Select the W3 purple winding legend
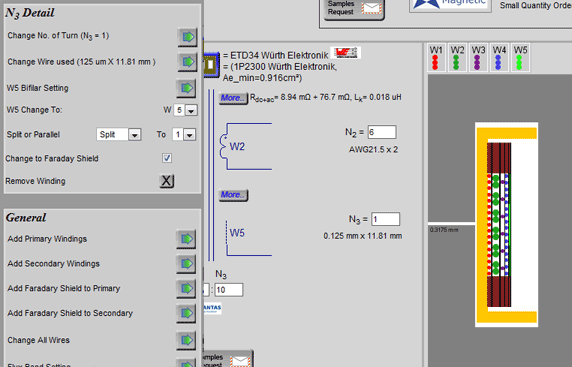Viewport: 572px width, 367px height. [478, 58]
